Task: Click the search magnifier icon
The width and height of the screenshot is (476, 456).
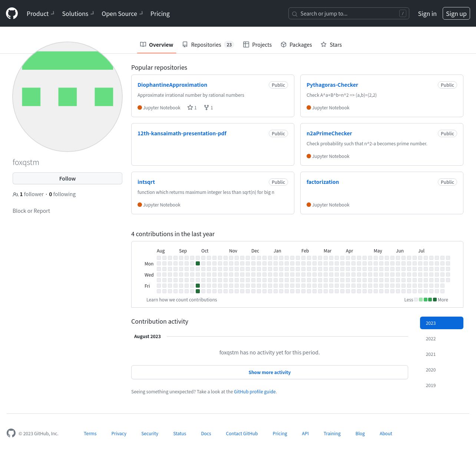Action: [295, 14]
